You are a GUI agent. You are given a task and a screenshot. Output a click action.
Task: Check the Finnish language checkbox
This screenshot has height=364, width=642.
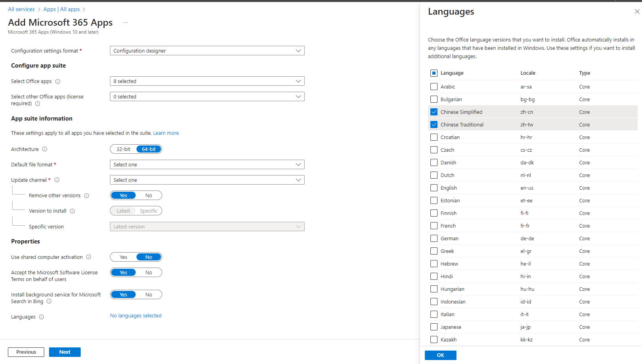[x=434, y=213]
